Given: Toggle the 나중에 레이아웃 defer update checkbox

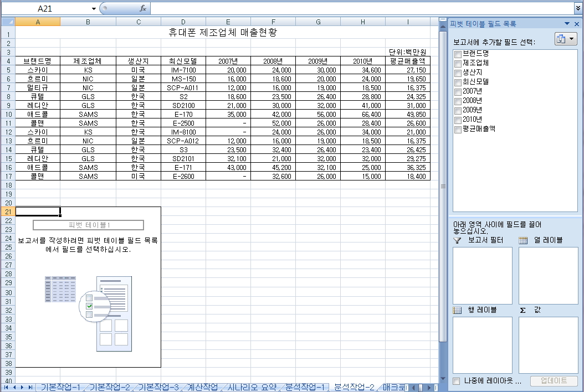Looking at the screenshot, I should click(x=456, y=381).
